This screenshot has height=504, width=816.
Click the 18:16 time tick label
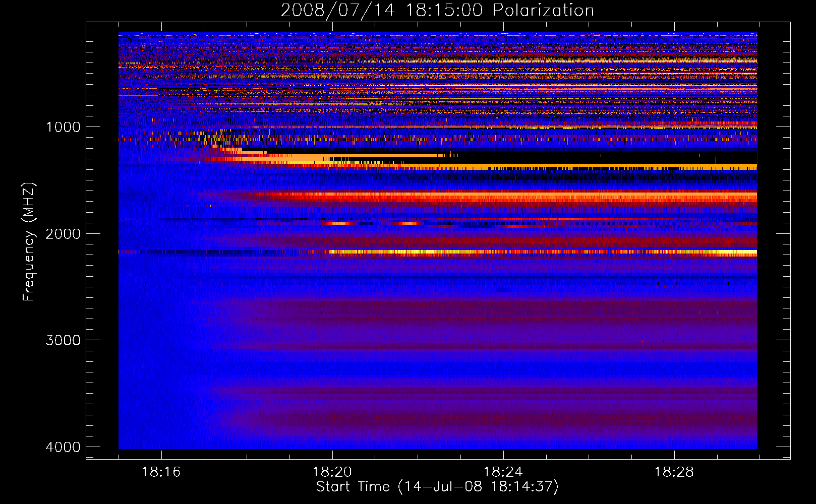click(161, 472)
